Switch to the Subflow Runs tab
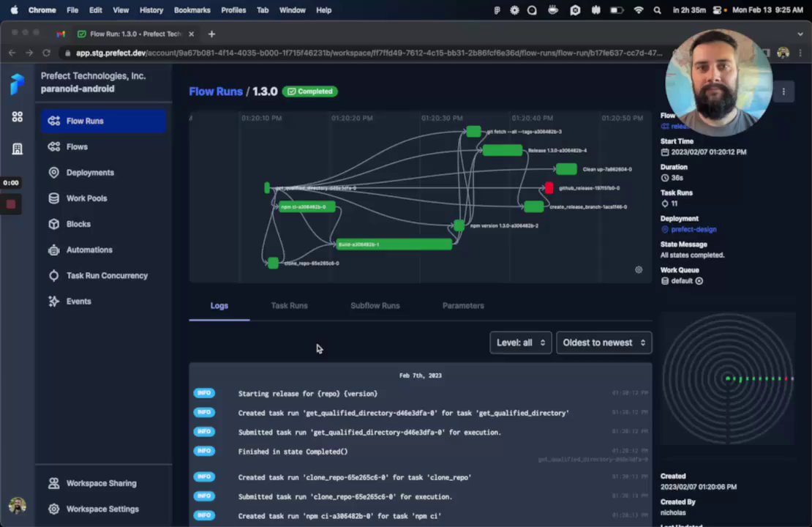812x527 pixels. [x=375, y=306]
